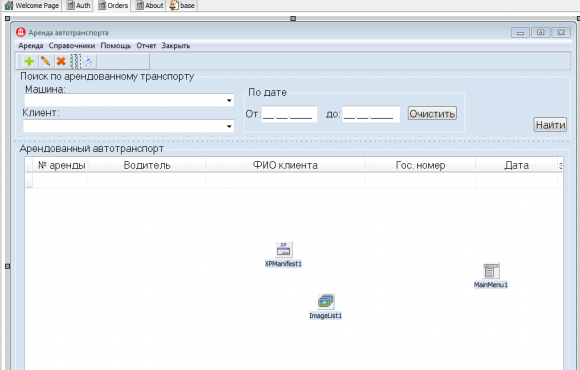Select the ImageList1 component icon
The width and height of the screenshot is (580, 370).
(326, 302)
